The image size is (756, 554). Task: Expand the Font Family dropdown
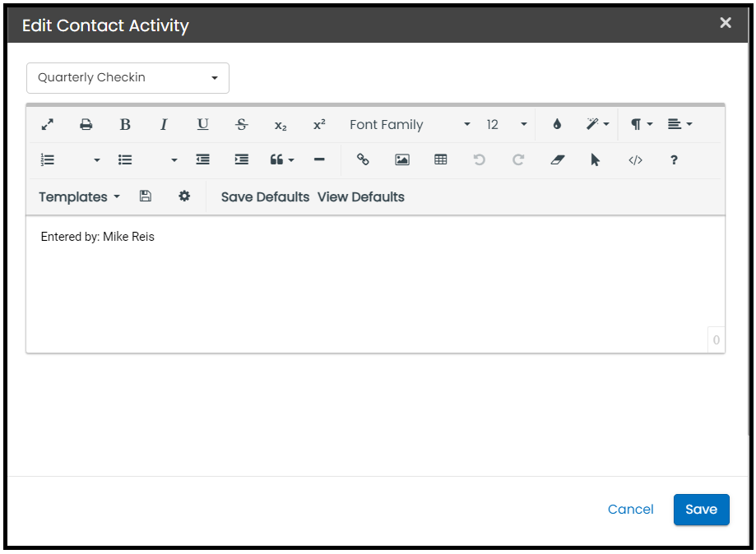[409, 125]
